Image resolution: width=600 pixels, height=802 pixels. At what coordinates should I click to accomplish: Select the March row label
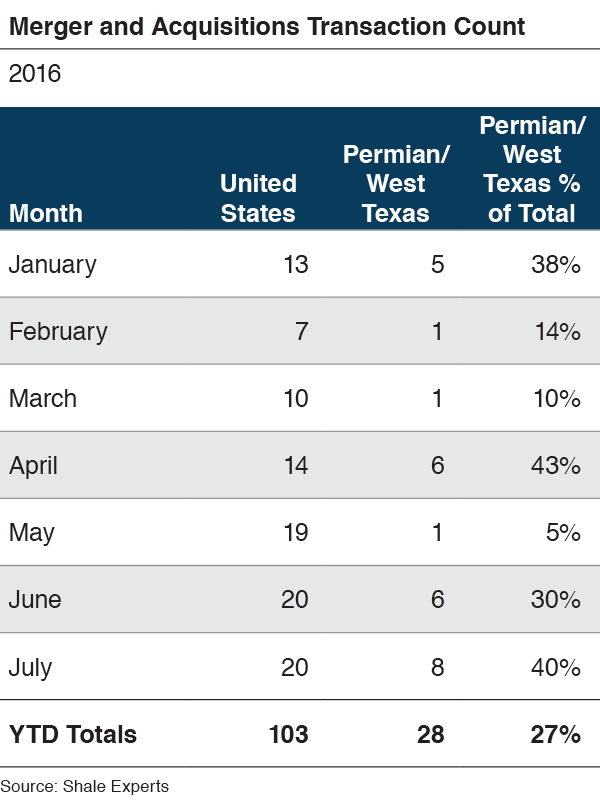[43, 398]
